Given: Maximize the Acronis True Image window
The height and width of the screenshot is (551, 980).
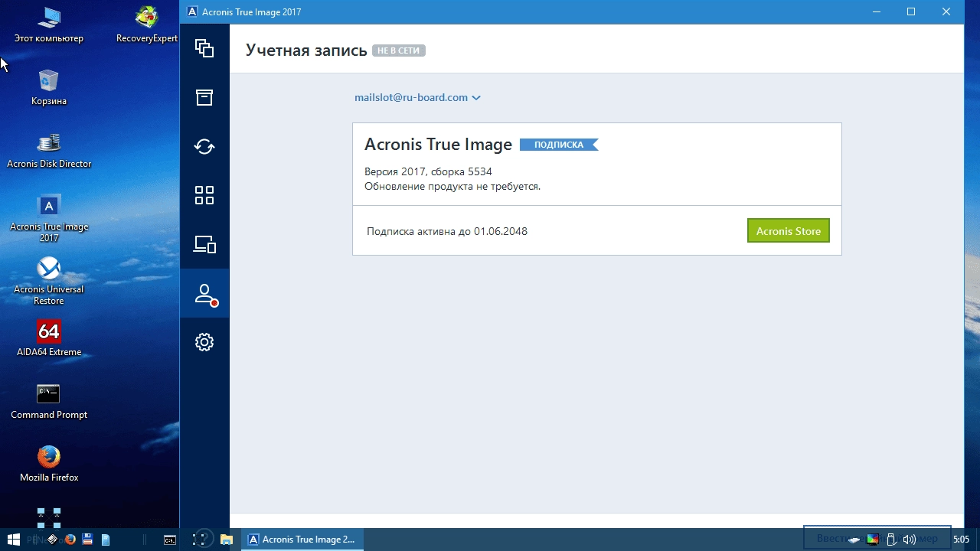Looking at the screenshot, I should [x=911, y=11].
